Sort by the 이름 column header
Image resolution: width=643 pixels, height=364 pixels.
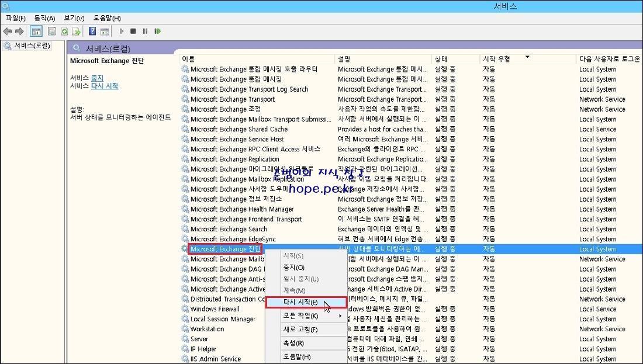point(257,59)
